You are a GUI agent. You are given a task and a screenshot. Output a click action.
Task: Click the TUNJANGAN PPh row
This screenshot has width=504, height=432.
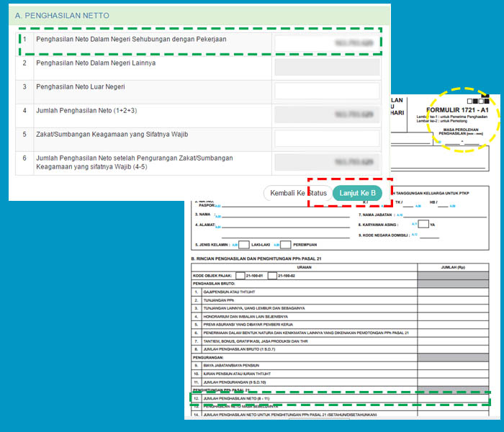340,300
